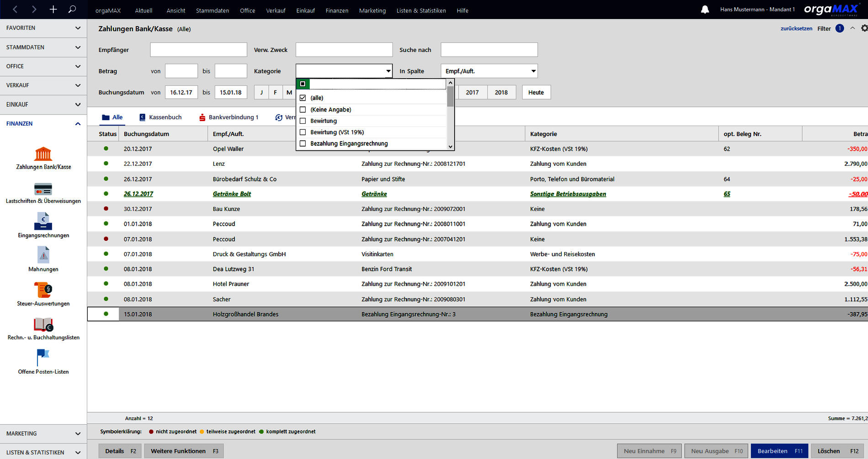The width and height of the screenshot is (868, 459).
Task: Click the Löschen F12 button
Action: tap(838, 451)
